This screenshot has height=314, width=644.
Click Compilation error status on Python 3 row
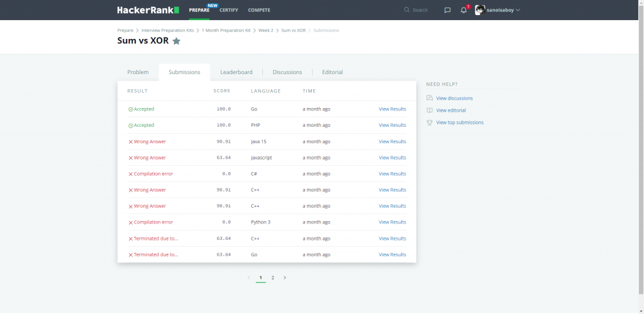(151, 222)
